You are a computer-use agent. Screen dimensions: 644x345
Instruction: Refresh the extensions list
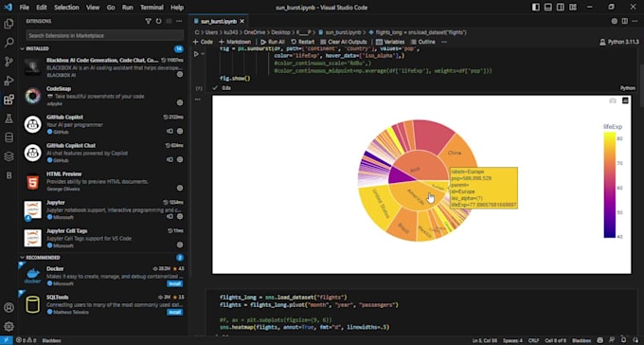click(x=158, y=21)
